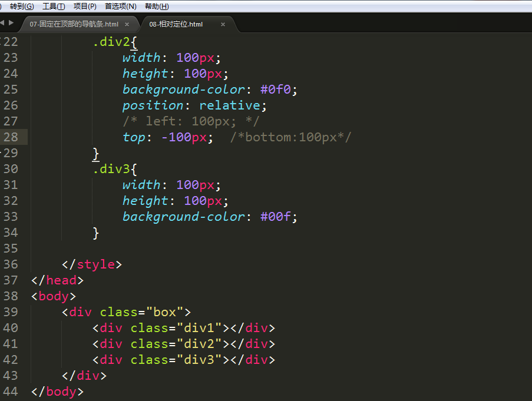Collapse the .div2 block at line 22
This screenshot has width=532, height=401.
[1, 42]
